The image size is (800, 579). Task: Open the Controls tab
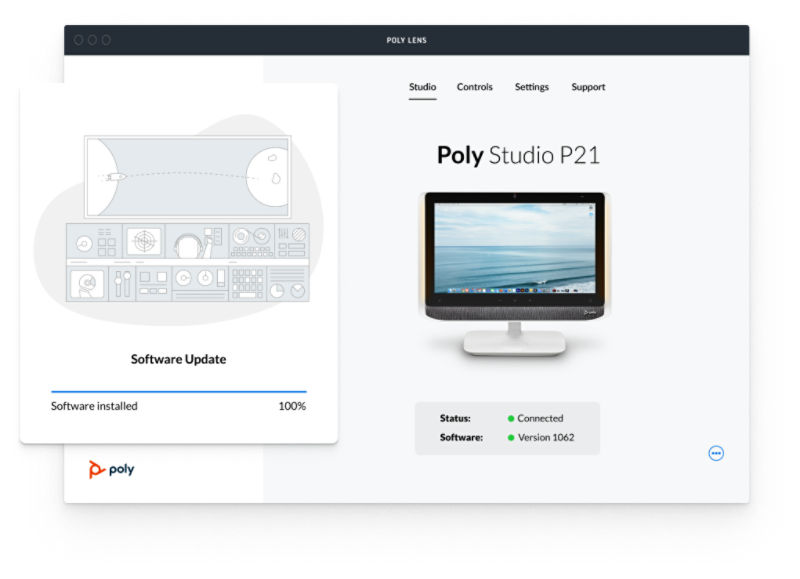coord(474,87)
